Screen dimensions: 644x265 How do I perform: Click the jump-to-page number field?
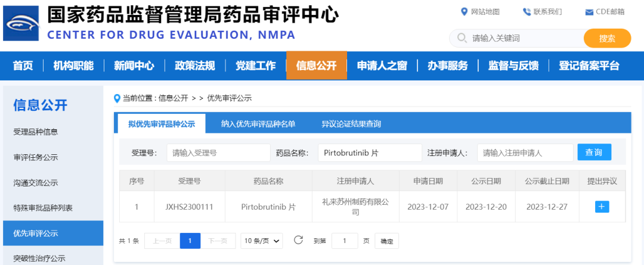[345, 241]
